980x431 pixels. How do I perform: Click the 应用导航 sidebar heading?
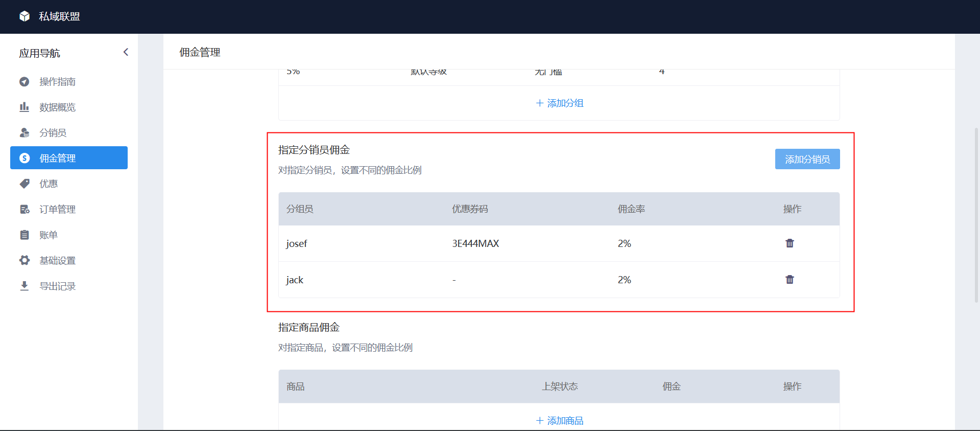coord(39,53)
